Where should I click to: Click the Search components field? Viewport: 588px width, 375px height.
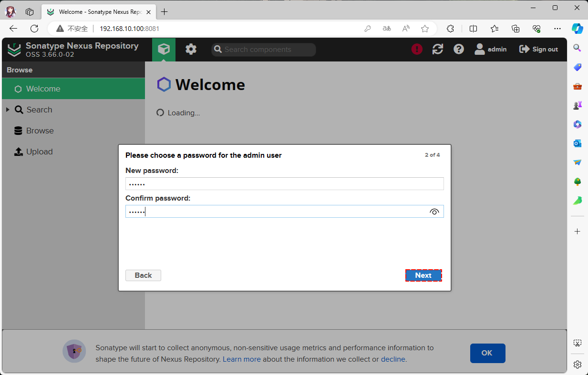tap(267, 50)
